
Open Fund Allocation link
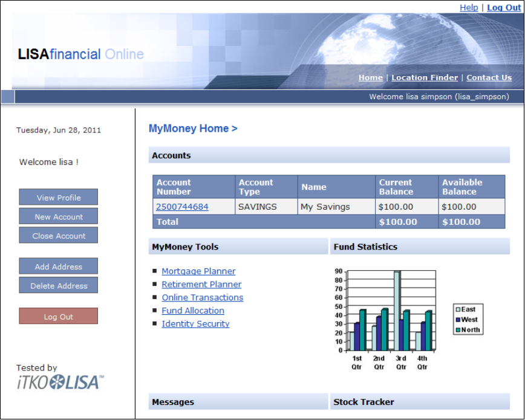click(193, 311)
